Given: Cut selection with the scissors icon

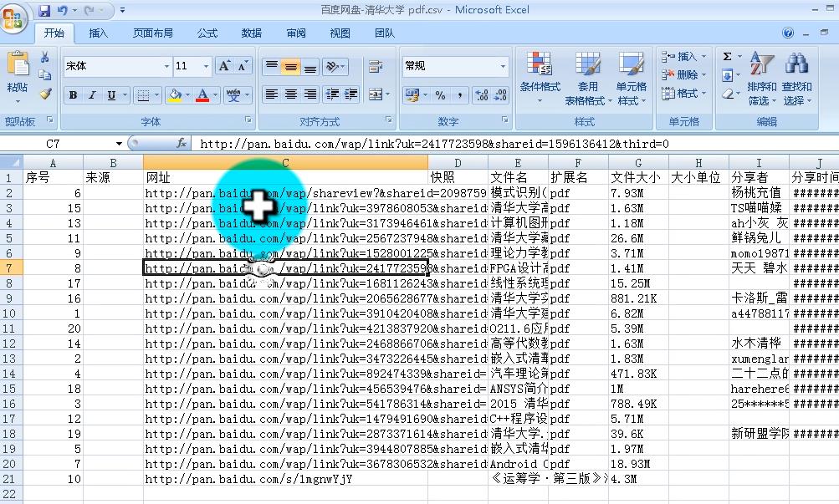Looking at the screenshot, I should tap(45, 57).
